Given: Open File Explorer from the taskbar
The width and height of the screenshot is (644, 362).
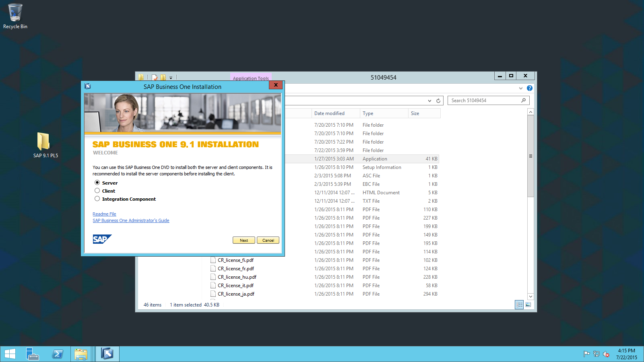Looking at the screenshot, I should [81, 354].
